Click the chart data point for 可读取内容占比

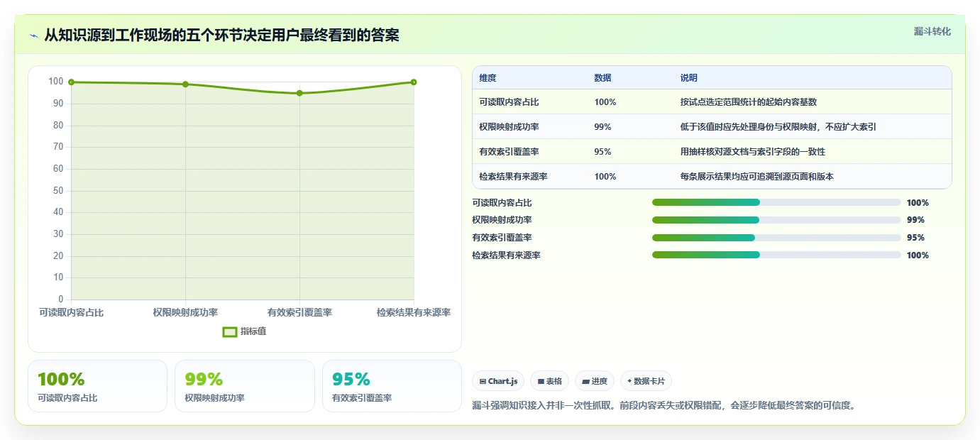point(72,82)
